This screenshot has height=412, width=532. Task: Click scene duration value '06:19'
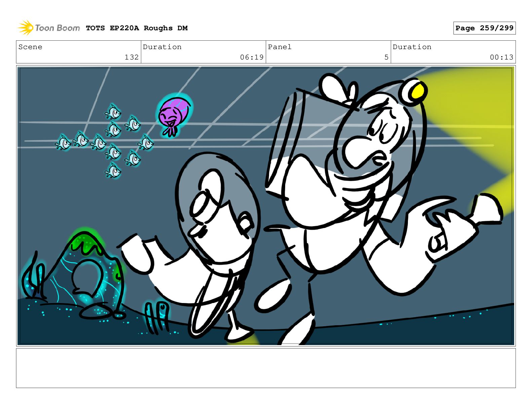point(252,57)
